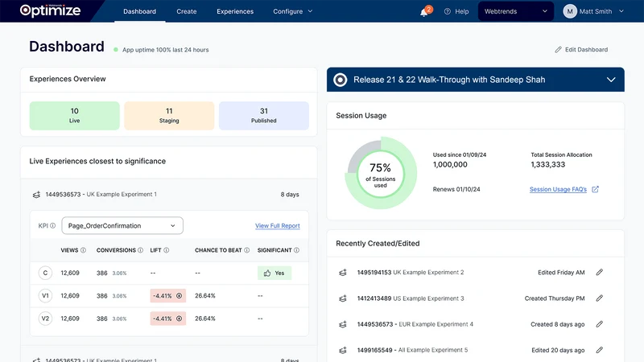Click 1499165549 - All Example Experiment 5 text

412,350
